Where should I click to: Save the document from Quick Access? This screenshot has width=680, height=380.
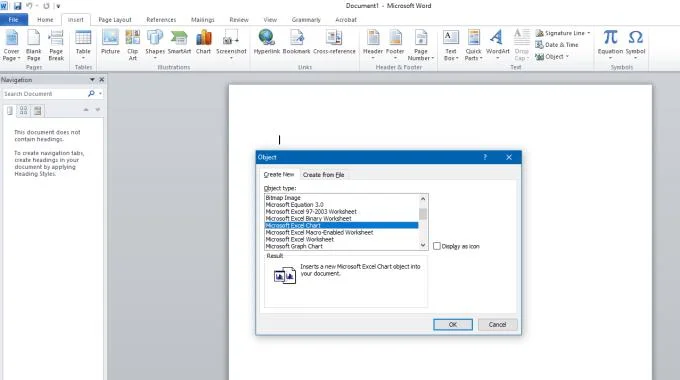(18, 6)
